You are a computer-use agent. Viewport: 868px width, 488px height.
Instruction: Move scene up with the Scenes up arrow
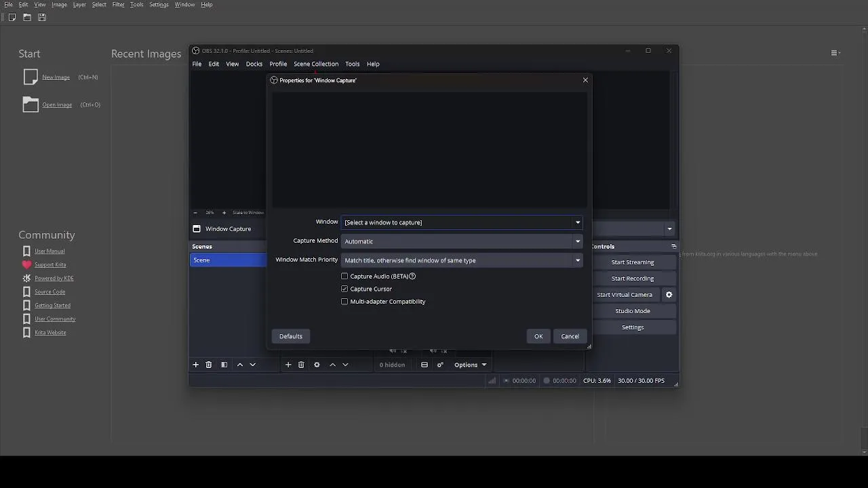(239, 365)
